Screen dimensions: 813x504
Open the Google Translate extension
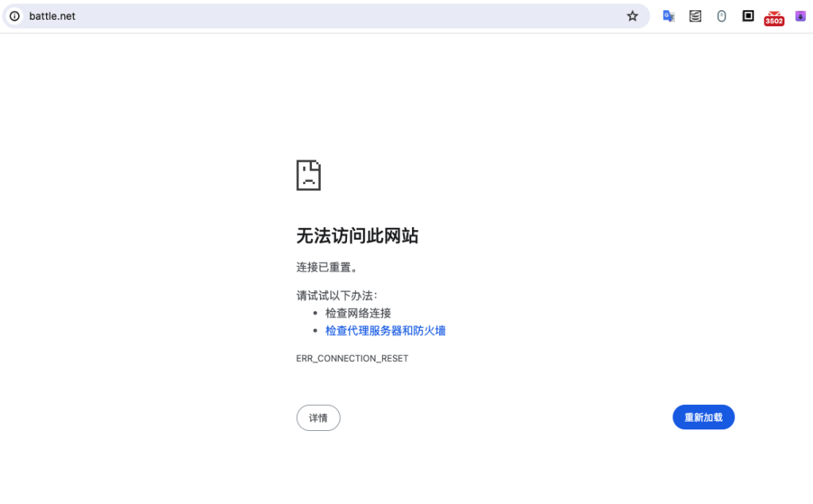click(669, 16)
